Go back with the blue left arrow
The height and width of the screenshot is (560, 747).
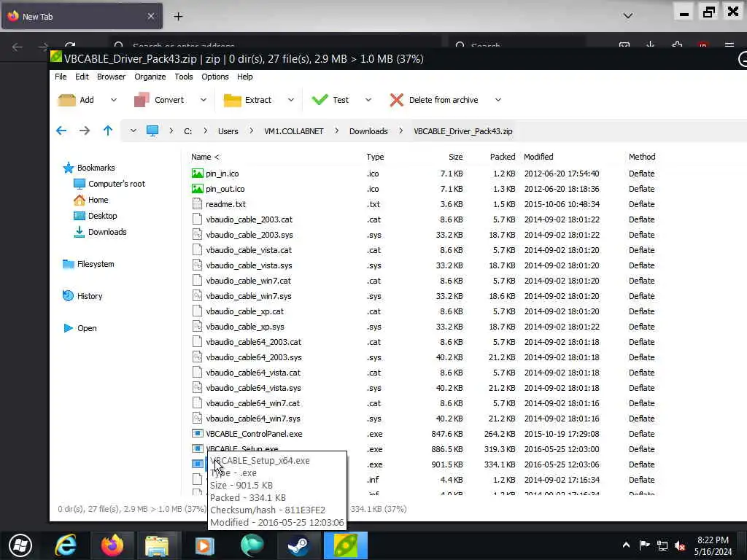[x=61, y=131]
